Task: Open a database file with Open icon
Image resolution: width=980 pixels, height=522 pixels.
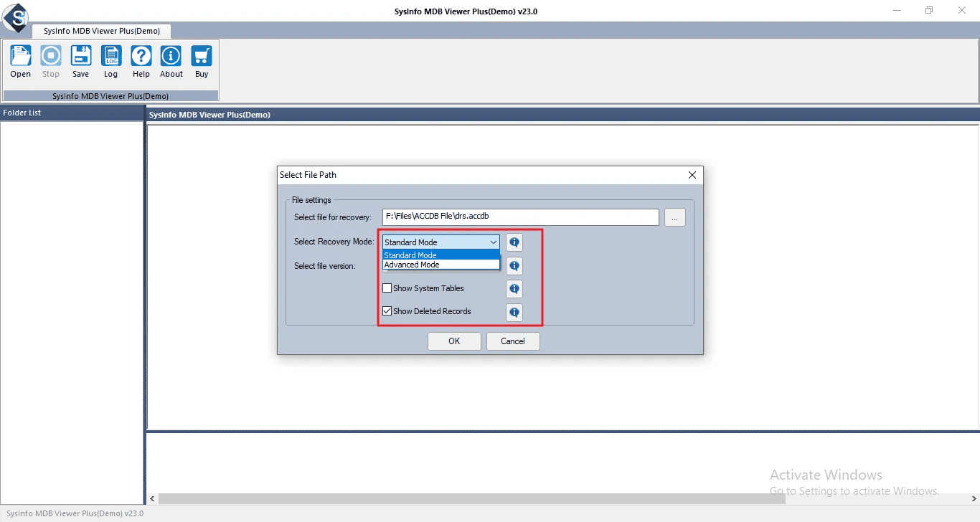Action: click(x=21, y=61)
